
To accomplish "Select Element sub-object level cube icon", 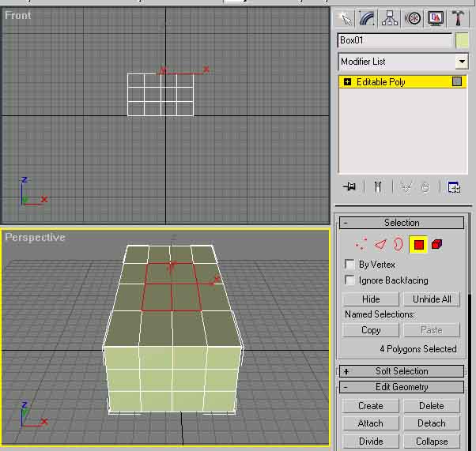I will pyautogui.click(x=437, y=245).
